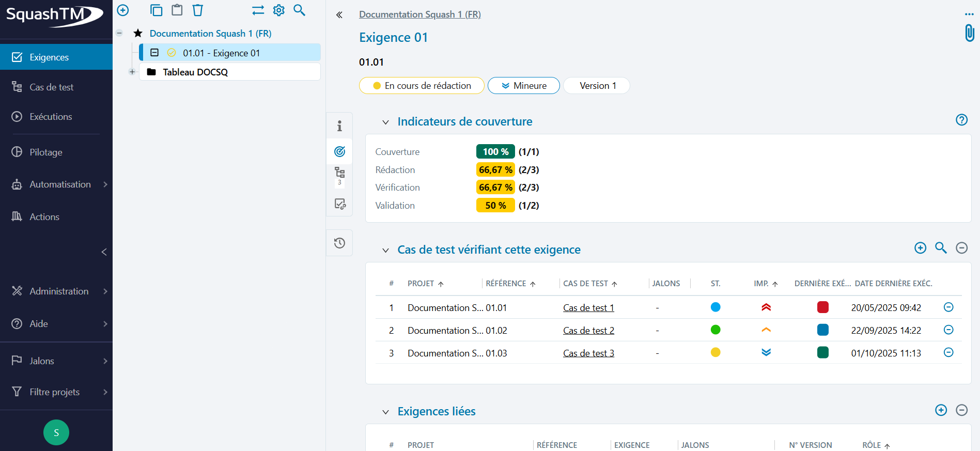Open the modification history clock icon
The image size is (980, 451).
(x=339, y=243)
